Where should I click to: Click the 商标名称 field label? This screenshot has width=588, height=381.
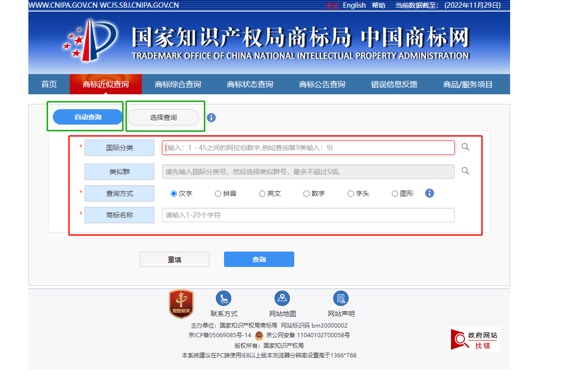click(x=119, y=215)
